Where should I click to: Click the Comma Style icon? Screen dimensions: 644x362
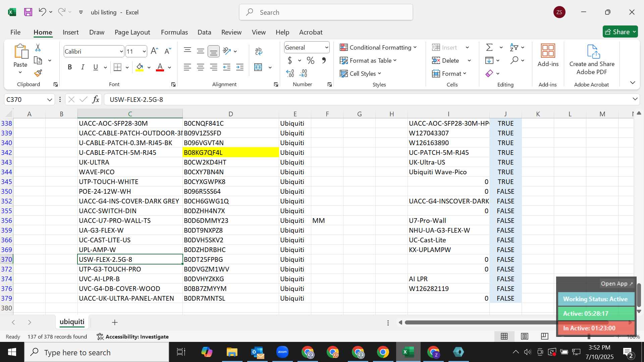click(x=324, y=61)
